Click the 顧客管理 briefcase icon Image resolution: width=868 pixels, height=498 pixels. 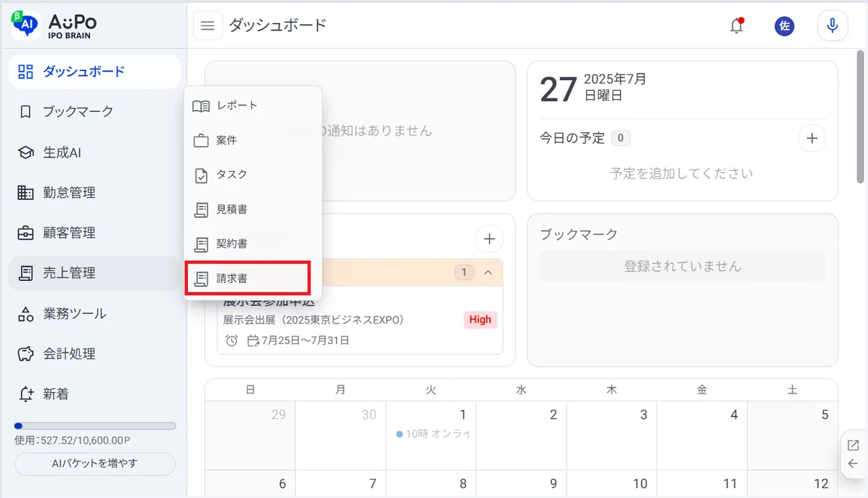(25, 233)
